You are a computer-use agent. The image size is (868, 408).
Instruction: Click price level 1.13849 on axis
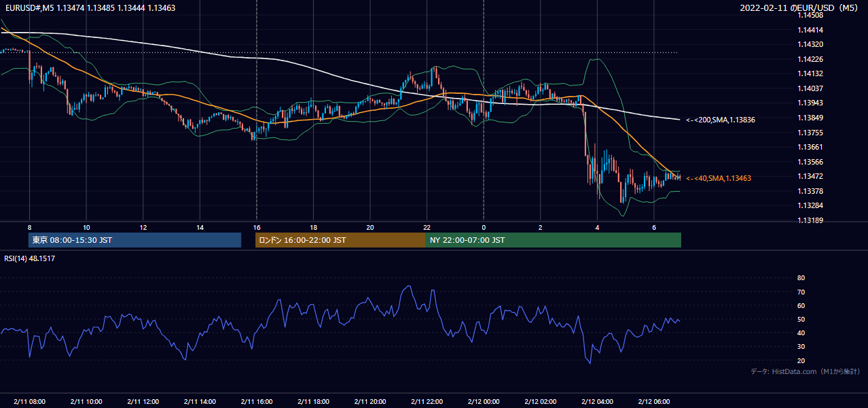pyautogui.click(x=810, y=118)
